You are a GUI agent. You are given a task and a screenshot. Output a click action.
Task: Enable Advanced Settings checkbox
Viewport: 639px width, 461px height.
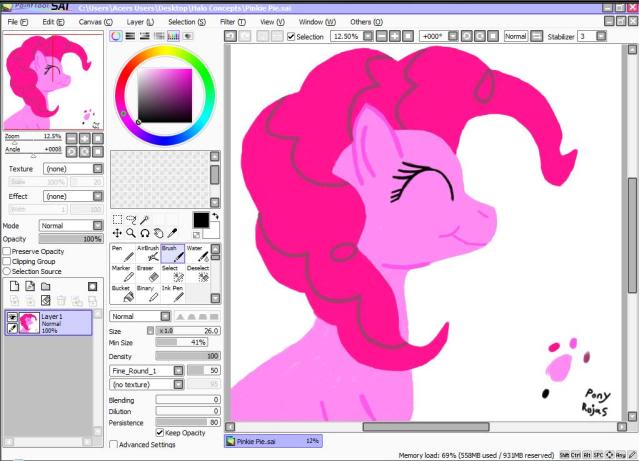[114, 444]
